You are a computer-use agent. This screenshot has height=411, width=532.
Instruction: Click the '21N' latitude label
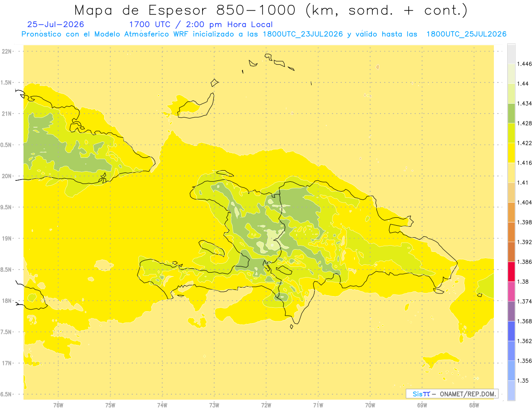pos(7,114)
